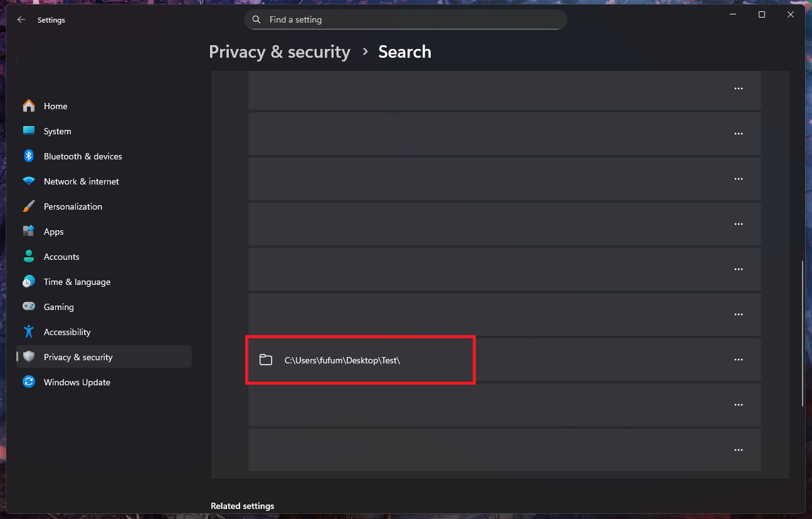Go to Network & internet settings
The height and width of the screenshot is (519, 812).
[81, 181]
